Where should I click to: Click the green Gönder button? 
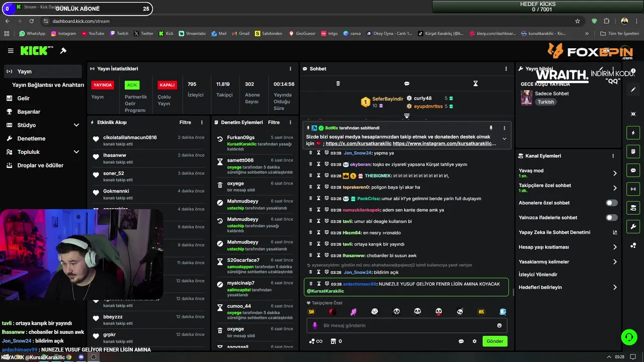point(495,341)
